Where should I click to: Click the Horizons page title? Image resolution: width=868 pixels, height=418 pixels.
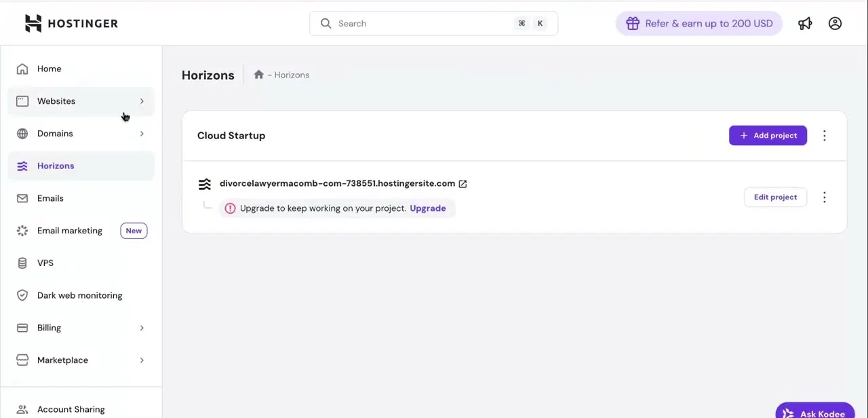[x=208, y=75]
